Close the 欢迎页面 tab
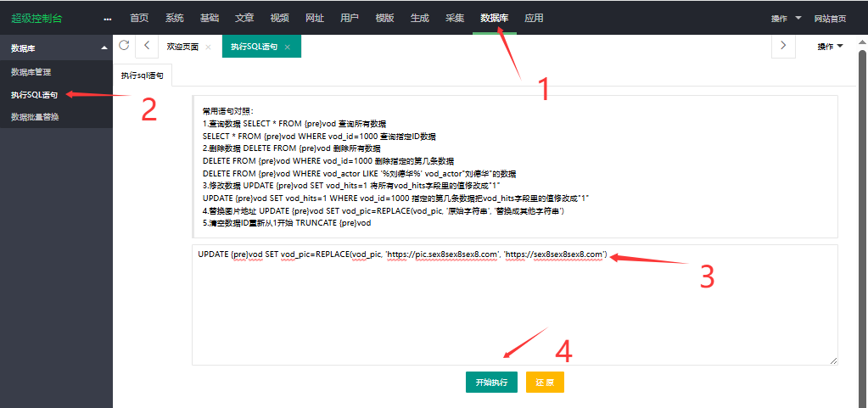Image resolution: width=868 pixels, height=408 pixels. click(x=208, y=47)
